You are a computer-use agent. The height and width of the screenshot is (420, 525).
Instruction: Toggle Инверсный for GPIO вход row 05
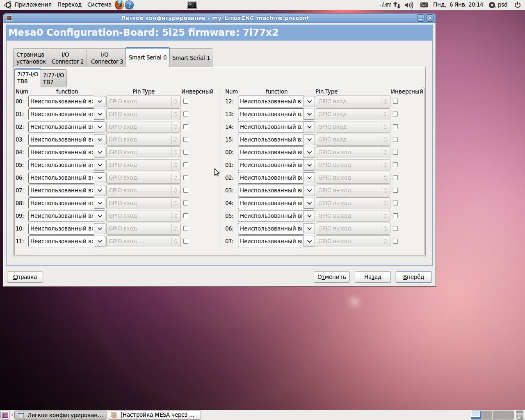coord(186,165)
